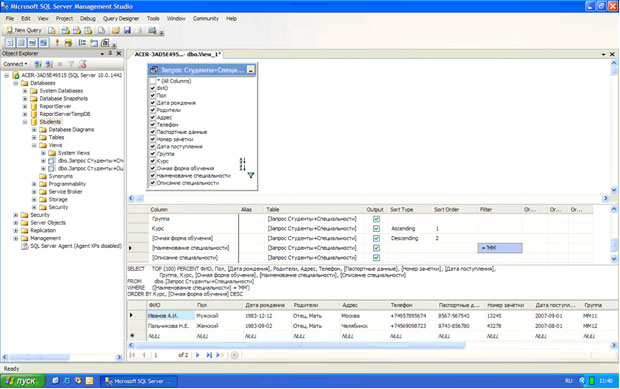Click the Object Explorer horizontal scrollbar

pyautogui.click(x=40, y=357)
